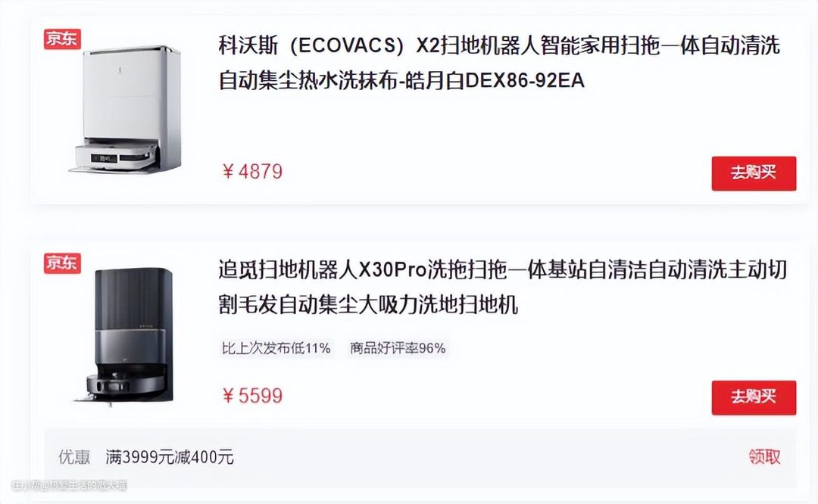
Task: Select the 商品好评率96% tag
Action: (x=398, y=348)
